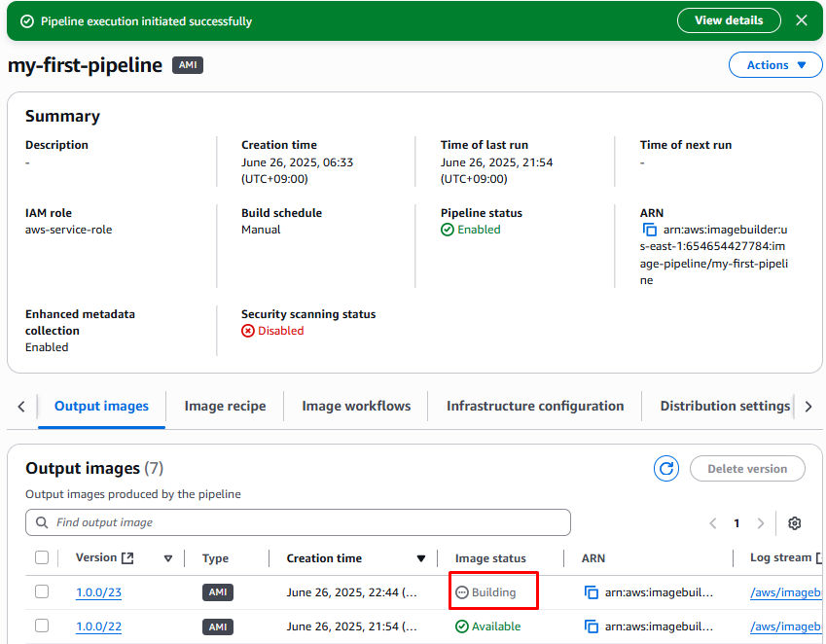Viewport: 826px width, 644px height.
Task: Sort by the Version column arrow
Action: [x=168, y=558]
